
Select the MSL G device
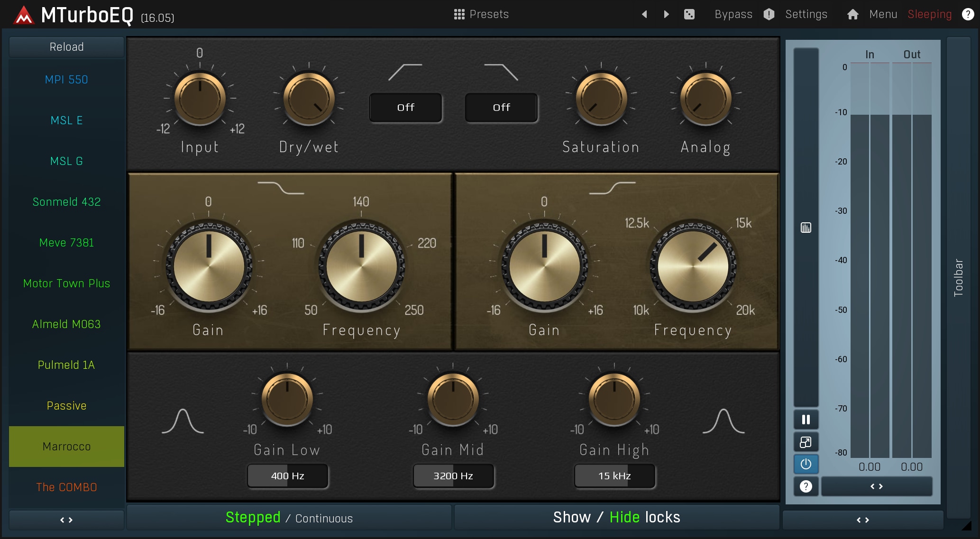[x=66, y=161]
